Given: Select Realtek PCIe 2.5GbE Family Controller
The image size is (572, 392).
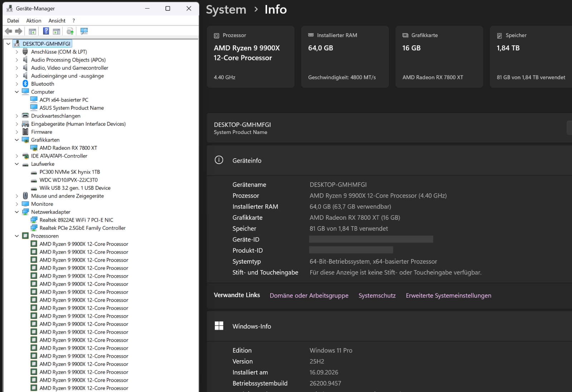Looking at the screenshot, I should pos(83,228).
